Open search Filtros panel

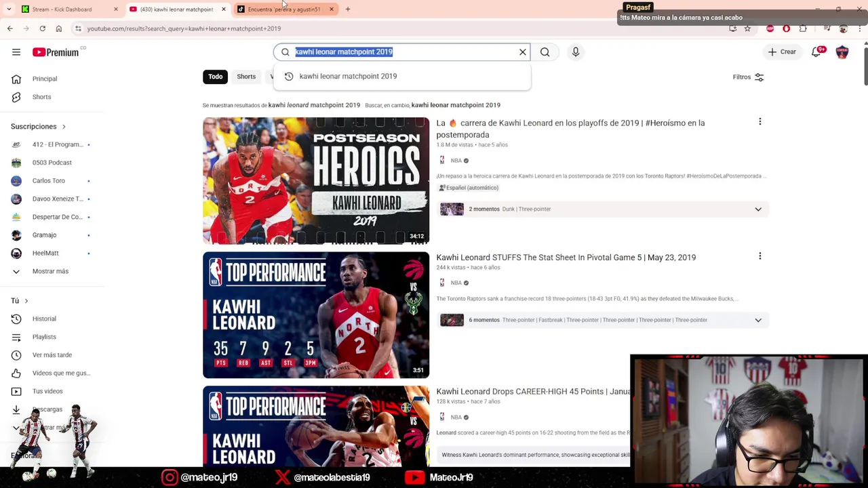[x=748, y=77]
